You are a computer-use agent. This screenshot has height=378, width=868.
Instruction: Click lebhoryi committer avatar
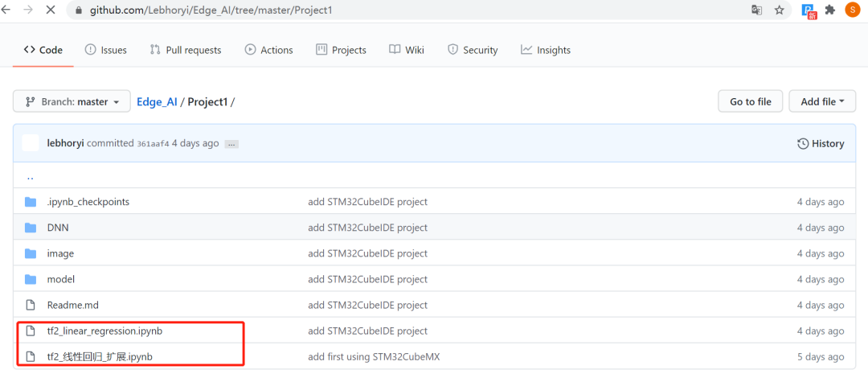pos(31,143)
